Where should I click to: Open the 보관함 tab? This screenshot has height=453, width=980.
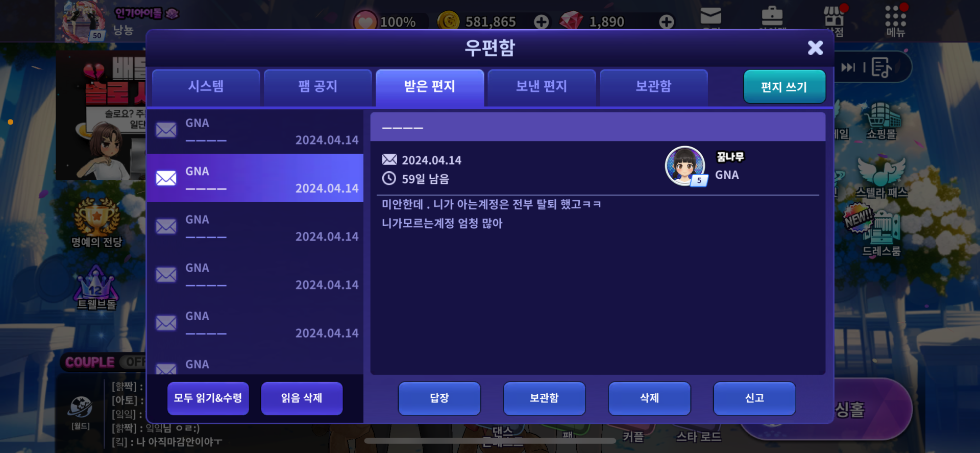click(653, 87)
